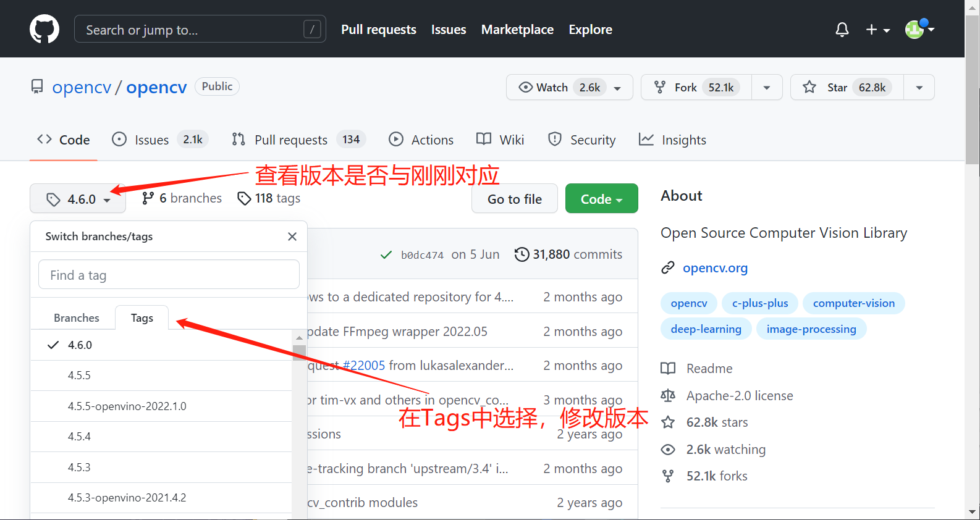The height and width of the screenshot is (520, 980).
Task: Open user avatar profile menu
Action: [919, 28]
